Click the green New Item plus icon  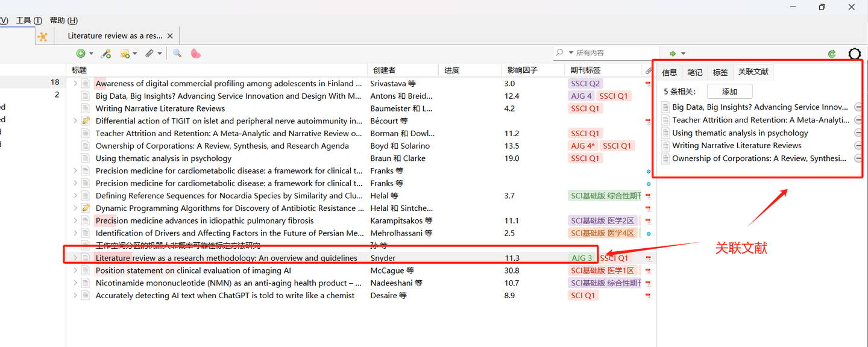click(x=80, y=54)
